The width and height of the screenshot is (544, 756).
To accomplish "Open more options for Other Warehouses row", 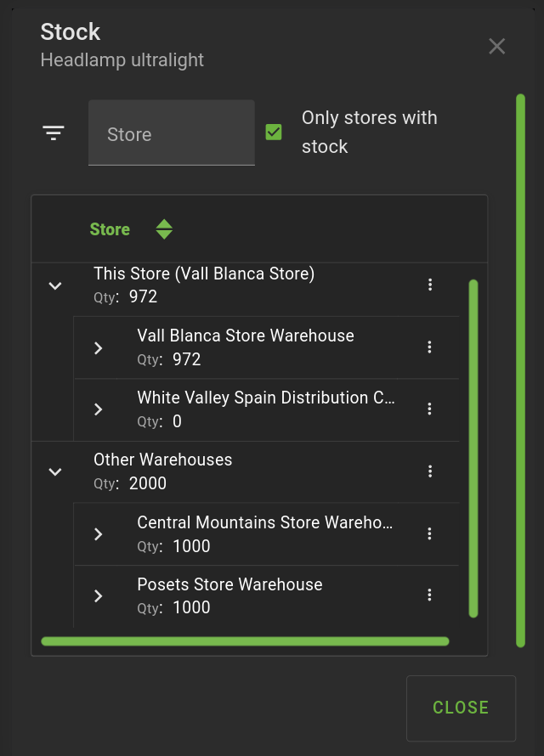I will pyautogui.click(x=430, y=471).
